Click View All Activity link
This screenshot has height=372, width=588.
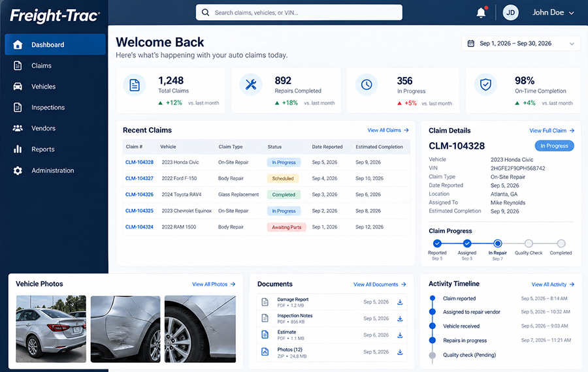point(553,285)
